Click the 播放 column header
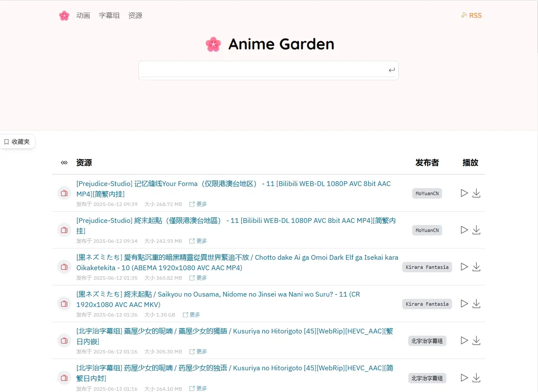Screen dimensions: 538x392 470,163
